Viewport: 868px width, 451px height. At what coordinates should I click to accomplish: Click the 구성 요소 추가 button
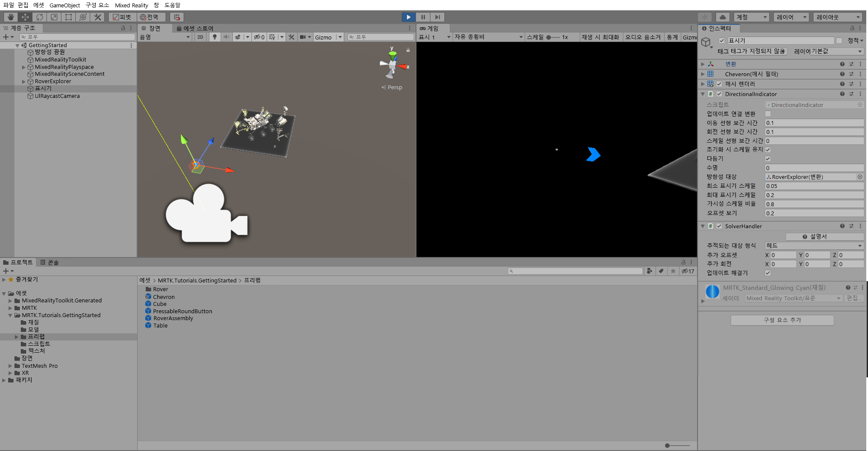tap(782, 320)
